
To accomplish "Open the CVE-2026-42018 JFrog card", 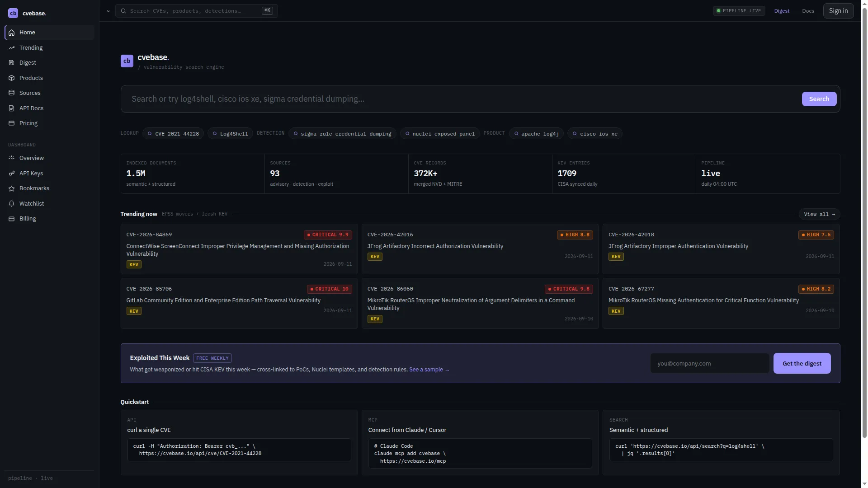I will [721, 249].
